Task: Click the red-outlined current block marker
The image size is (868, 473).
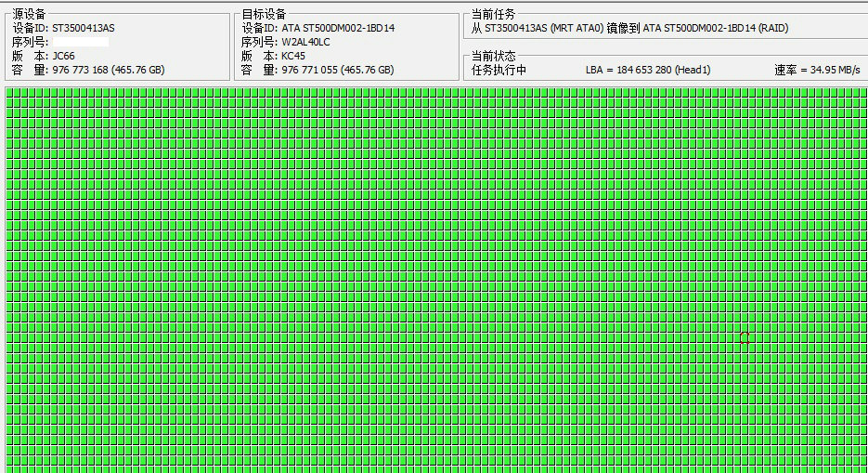Action: click(745, 338)
